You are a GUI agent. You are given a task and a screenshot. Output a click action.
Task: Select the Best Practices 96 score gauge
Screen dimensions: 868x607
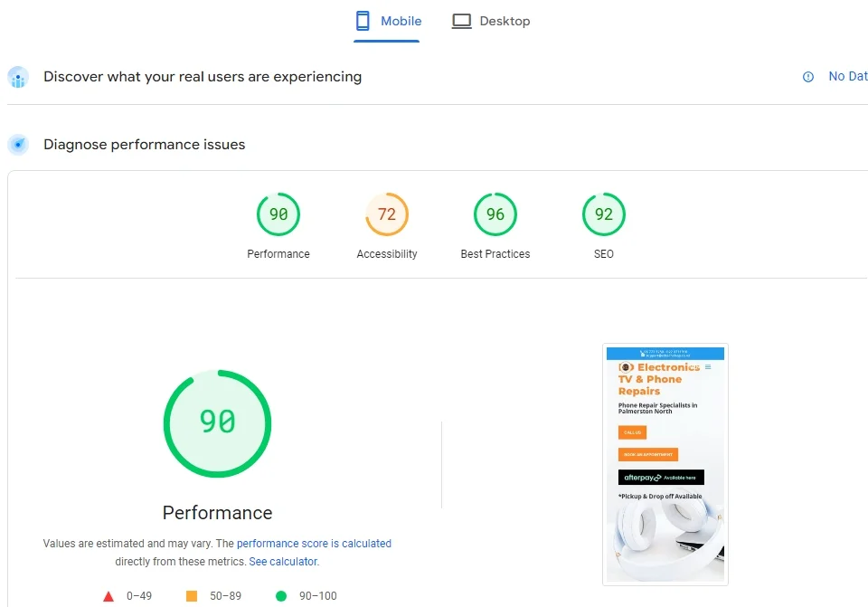pyautogui.click(x=495, y=213)
